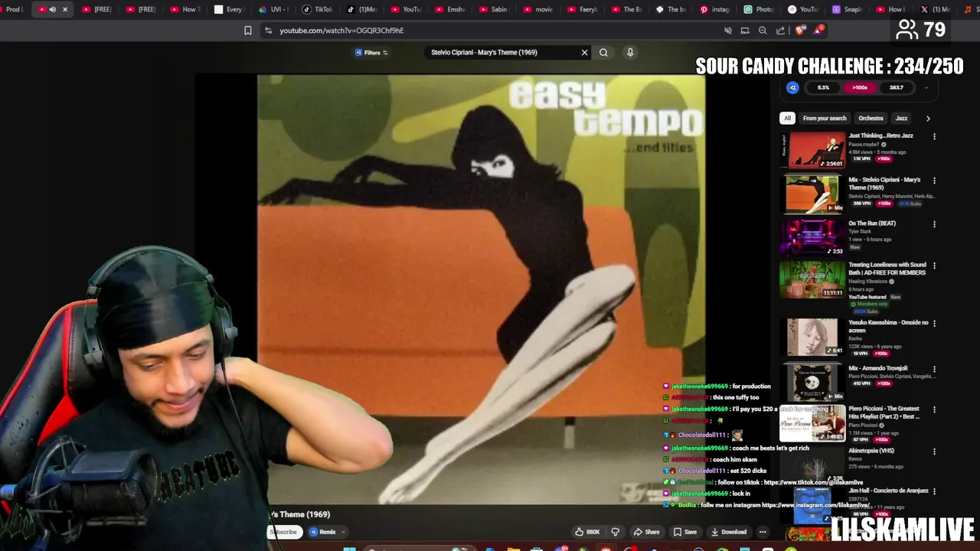The width and height of the screenshot is (980, 551).
Task: Open the Windows Start button on the taskbar
Action: pos(349,548)
